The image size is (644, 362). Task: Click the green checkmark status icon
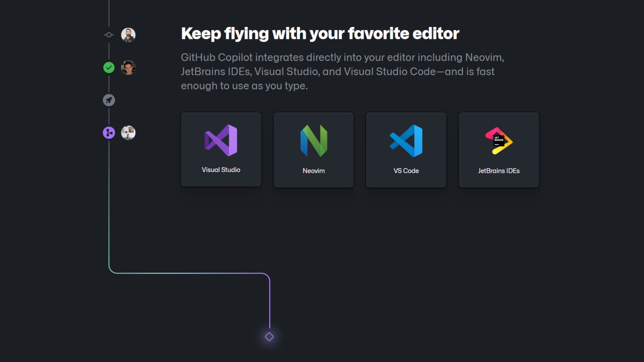click(x=109, y=68)
